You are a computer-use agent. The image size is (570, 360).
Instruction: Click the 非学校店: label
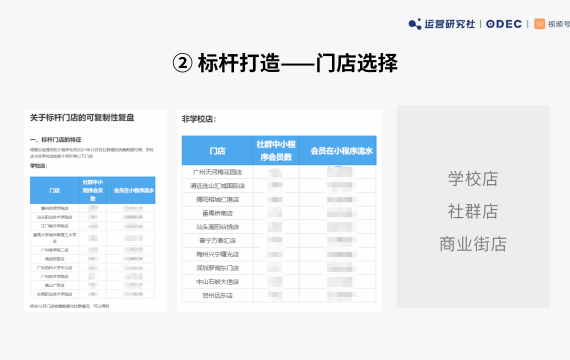(x=199, y=119)
